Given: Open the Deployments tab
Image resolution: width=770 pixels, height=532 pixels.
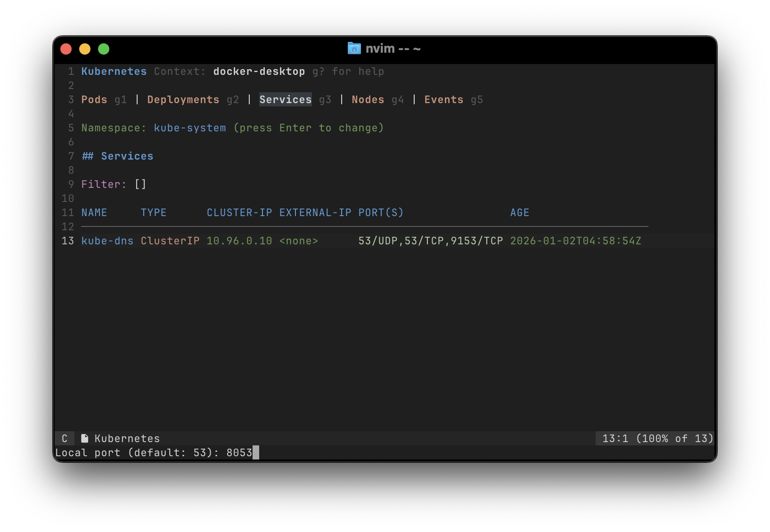Looking at the screenshot, I should coord(183,100).
